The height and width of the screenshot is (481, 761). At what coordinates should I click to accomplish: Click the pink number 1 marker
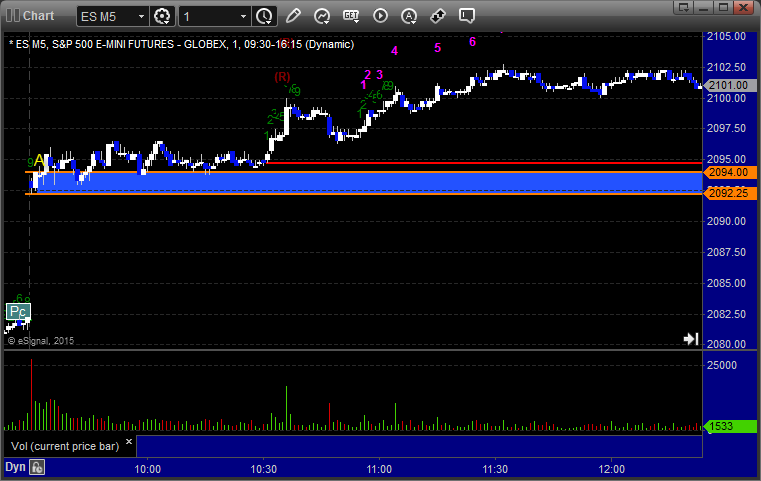[363, 85]
